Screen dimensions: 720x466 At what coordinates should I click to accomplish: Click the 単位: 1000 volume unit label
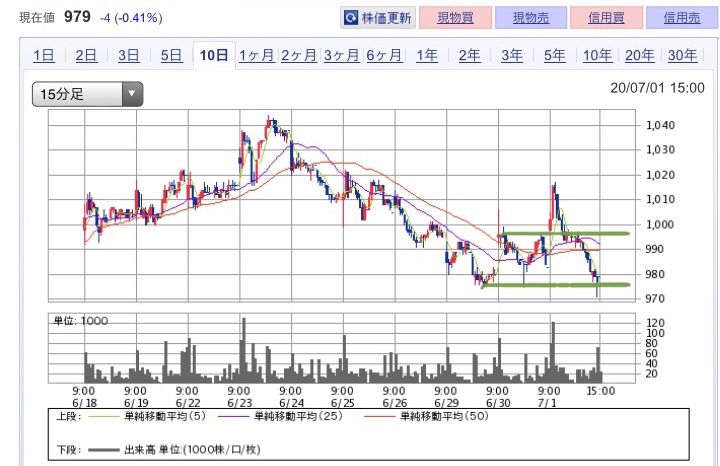click(81, 320)
